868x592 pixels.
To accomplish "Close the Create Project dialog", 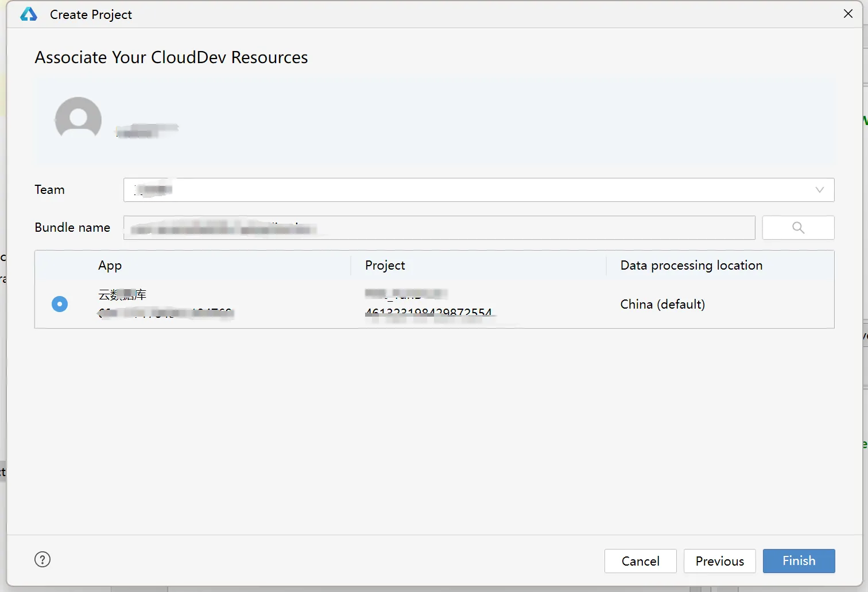I will pos(848,14).
